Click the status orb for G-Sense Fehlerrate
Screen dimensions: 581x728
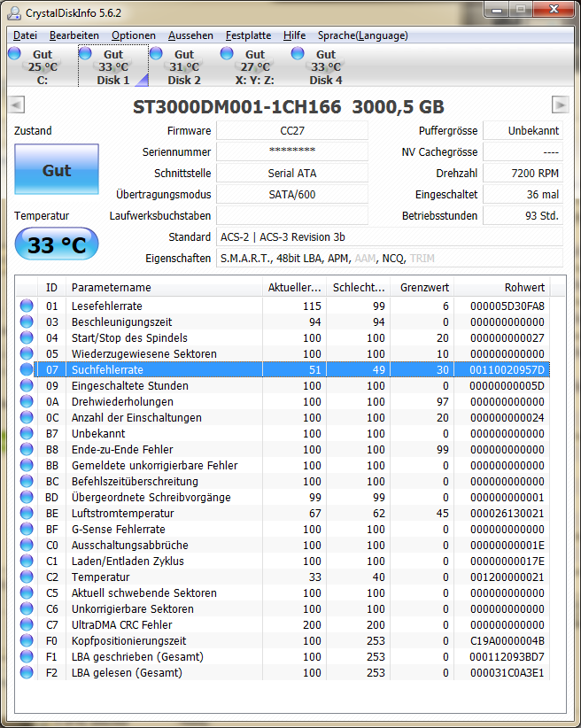(27, 529)
